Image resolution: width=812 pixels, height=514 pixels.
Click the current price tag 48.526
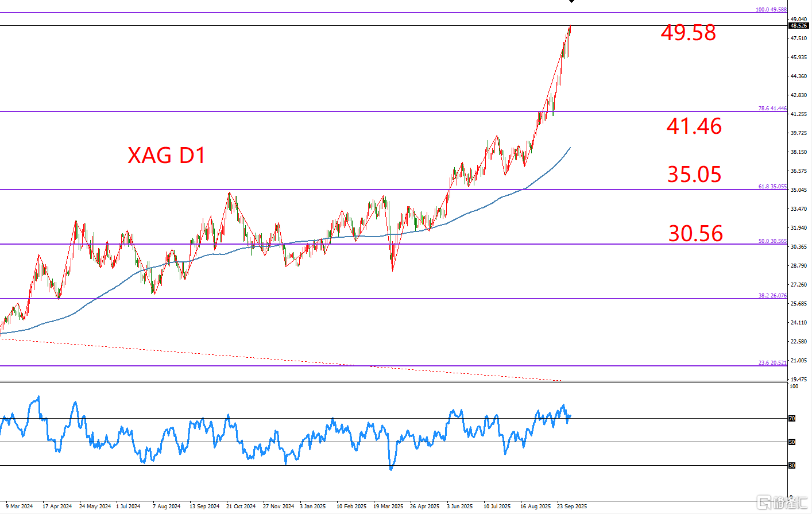799,26
